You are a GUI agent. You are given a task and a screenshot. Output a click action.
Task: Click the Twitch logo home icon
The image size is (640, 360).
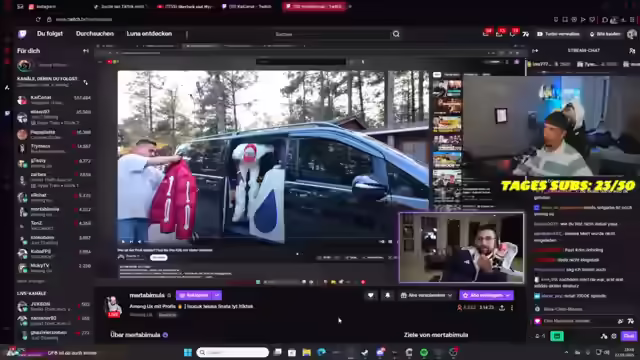click(x=22, y=34)
